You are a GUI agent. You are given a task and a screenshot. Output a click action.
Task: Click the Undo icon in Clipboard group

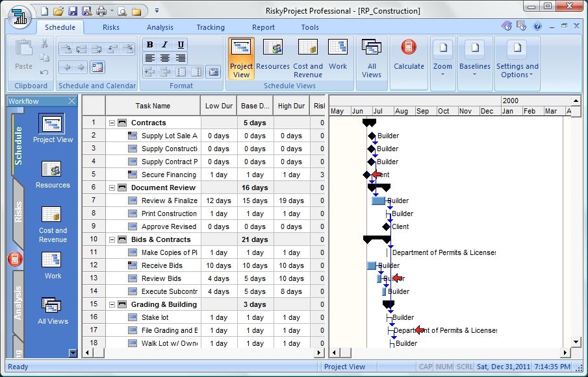[x=45, y=72]
